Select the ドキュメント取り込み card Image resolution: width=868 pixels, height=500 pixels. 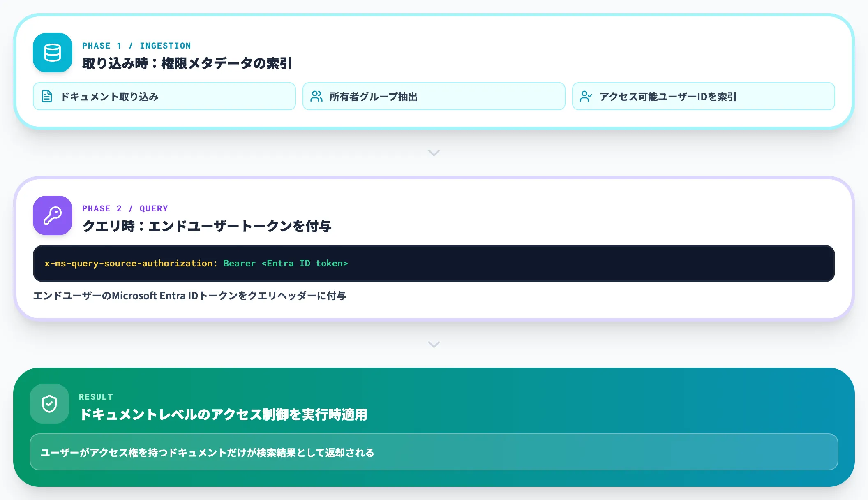[x=164, y=96]
